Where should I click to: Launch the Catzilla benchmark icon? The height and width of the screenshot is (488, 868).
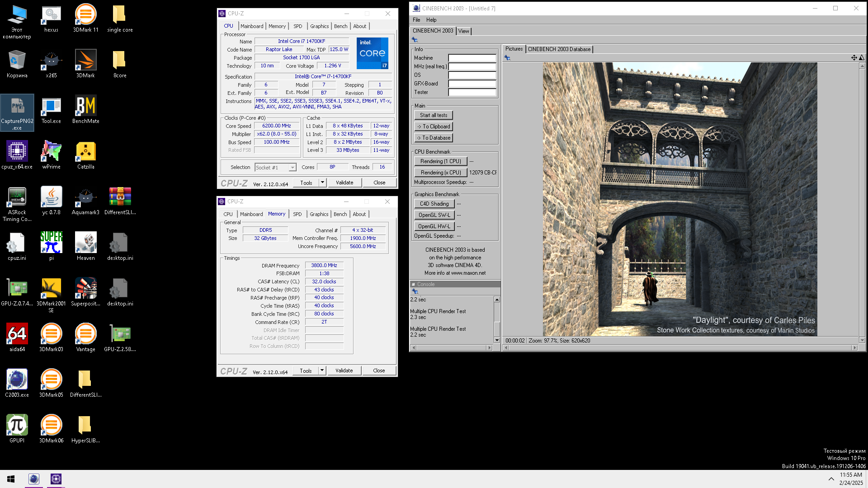[85, 155]
